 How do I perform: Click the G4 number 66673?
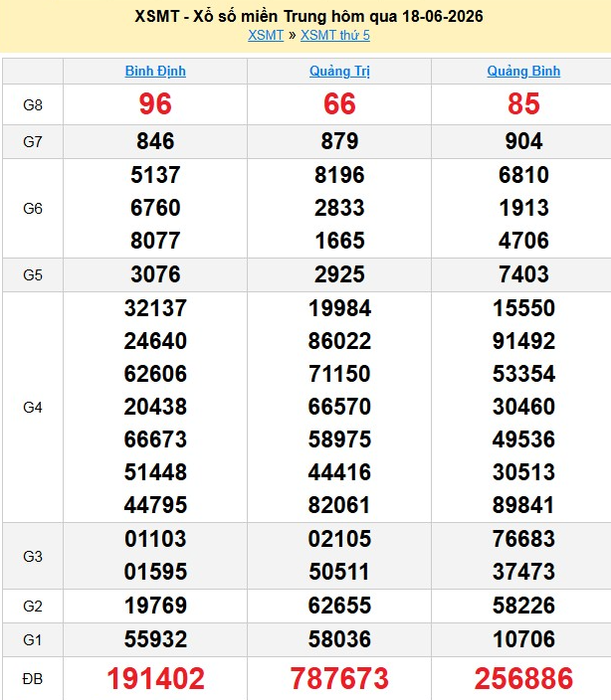155,439
